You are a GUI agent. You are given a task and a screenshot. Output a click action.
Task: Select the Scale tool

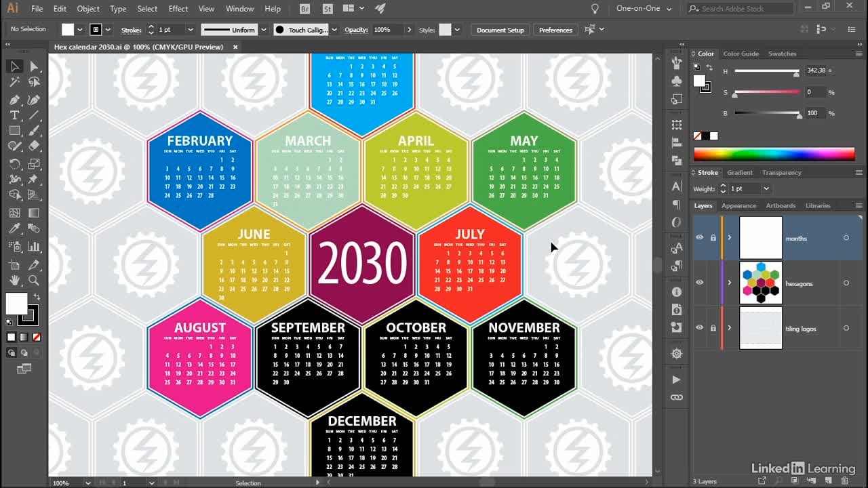(x=34, y=164)
